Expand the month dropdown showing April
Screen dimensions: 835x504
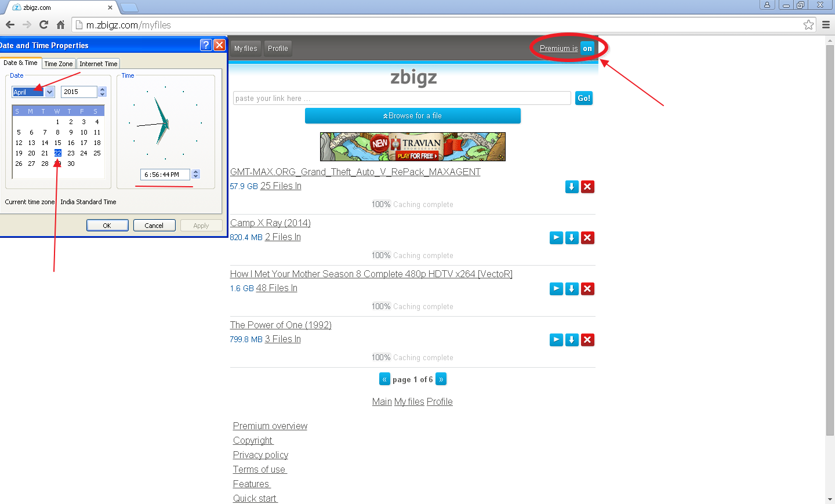[x=50, y=92]
